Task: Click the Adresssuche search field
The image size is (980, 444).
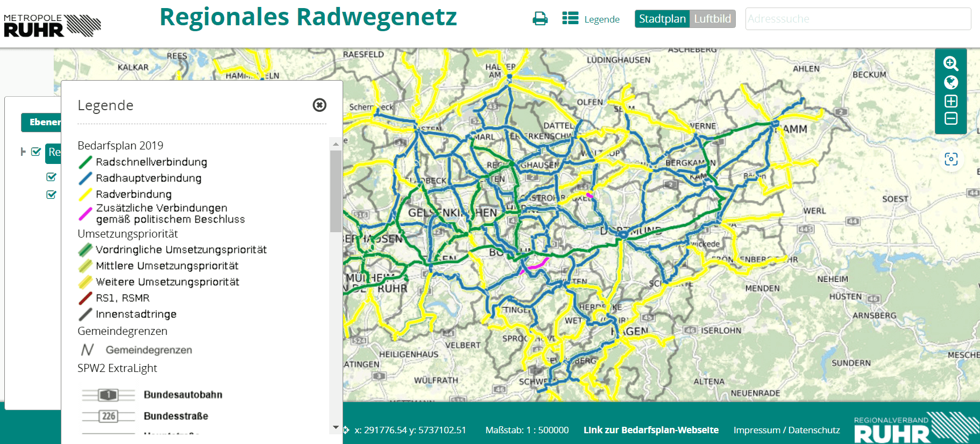Action: (x=857, y=19)
